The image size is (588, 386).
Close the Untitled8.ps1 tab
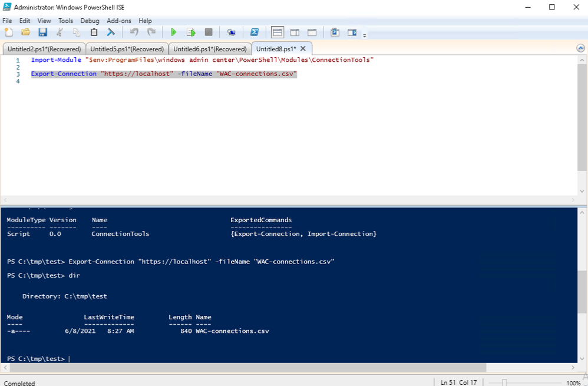303,48
